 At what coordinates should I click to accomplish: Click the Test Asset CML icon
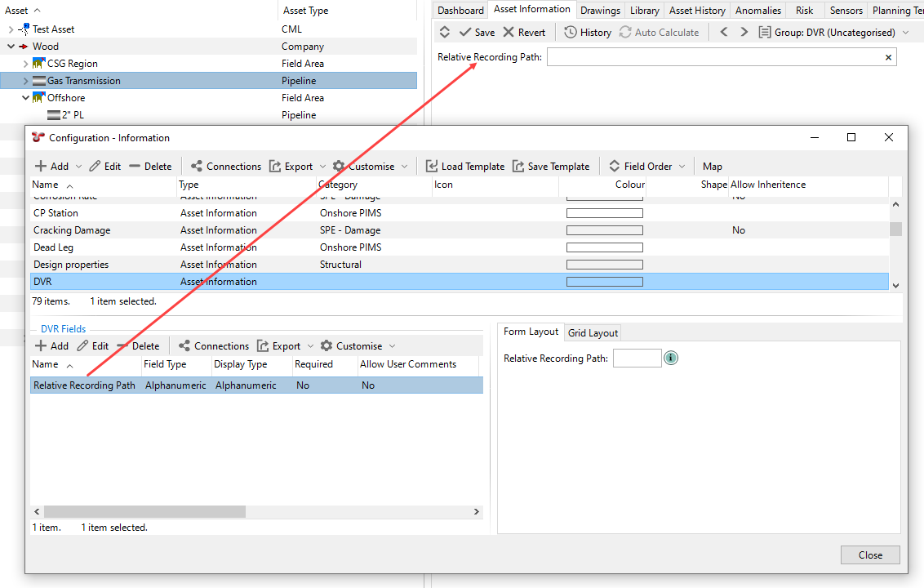coord(24,29)
